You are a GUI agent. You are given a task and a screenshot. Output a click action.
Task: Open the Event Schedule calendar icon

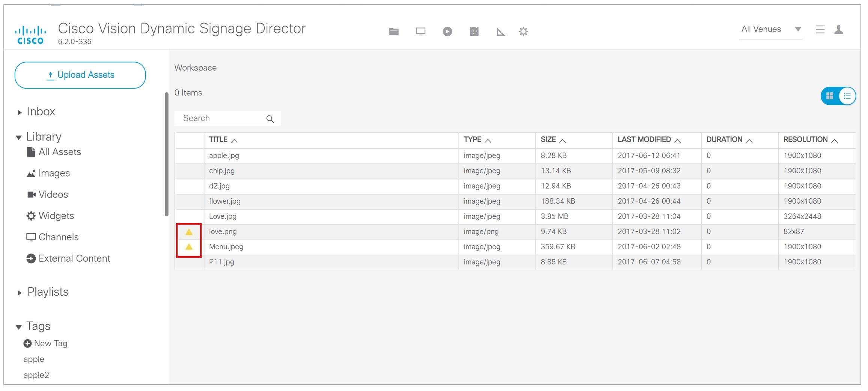coord(474,32)
